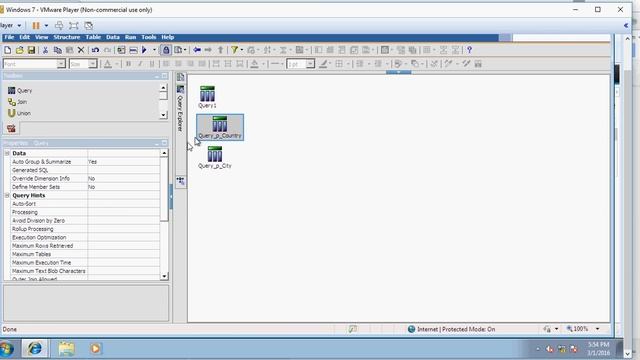
Task: Pick Join item in Toolbox
Action: pos(18,102)
